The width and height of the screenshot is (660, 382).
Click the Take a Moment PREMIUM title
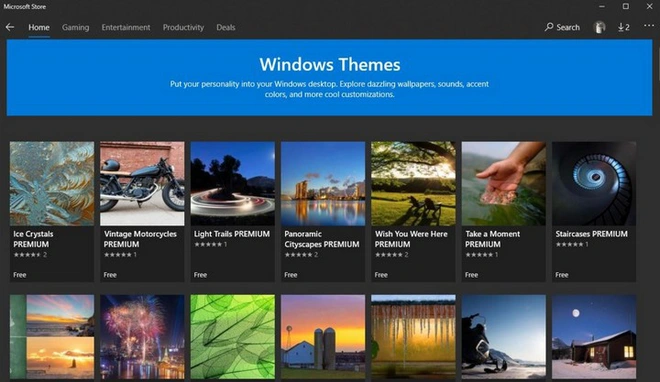[492, 239]
